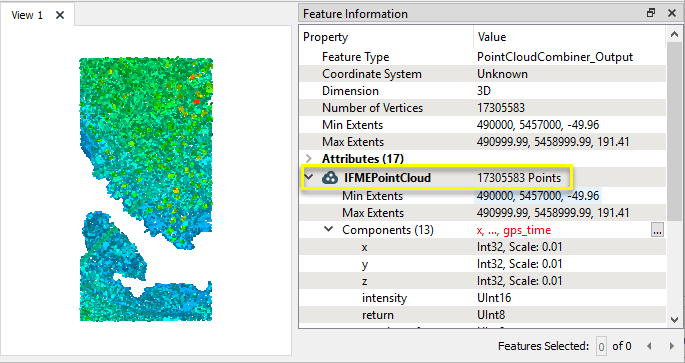This screenshot has height=363, width=685.
Task: Undock the Feature Information panel
Action: click(651, 13)
